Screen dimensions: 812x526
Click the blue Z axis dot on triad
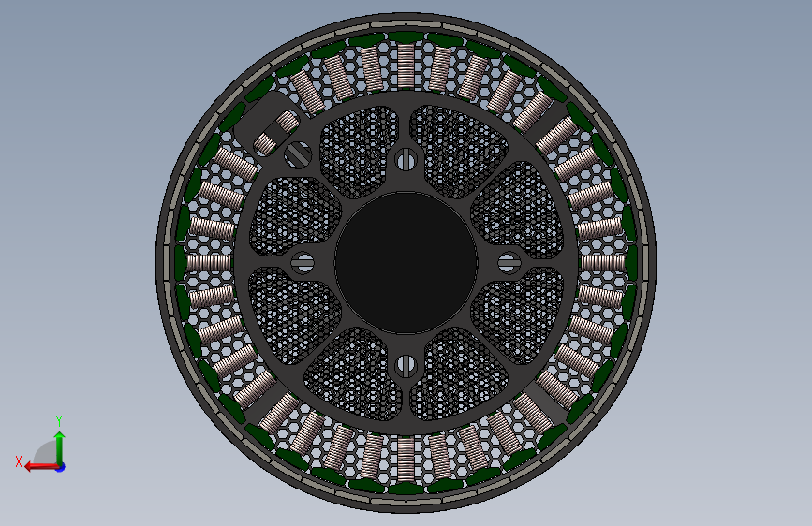point(61,467)
